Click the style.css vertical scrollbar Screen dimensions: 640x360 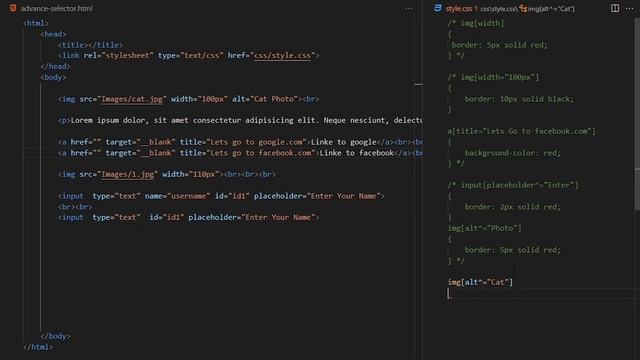[x=637, y=114]
